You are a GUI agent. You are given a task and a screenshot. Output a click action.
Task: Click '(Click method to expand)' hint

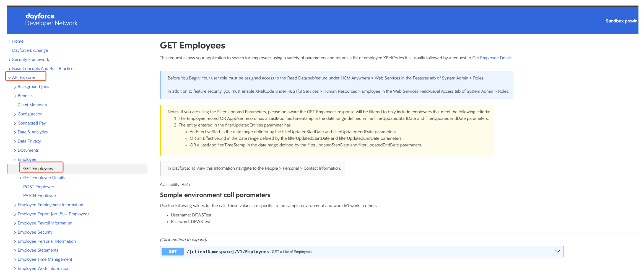pyautogui.click(x=183, y=240)
